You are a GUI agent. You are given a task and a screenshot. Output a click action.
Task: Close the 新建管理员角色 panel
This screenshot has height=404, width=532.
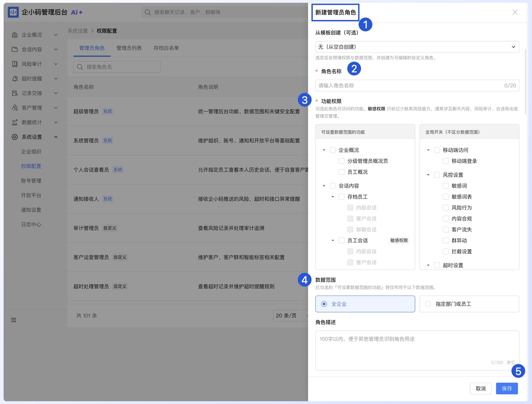coord(515,12)
